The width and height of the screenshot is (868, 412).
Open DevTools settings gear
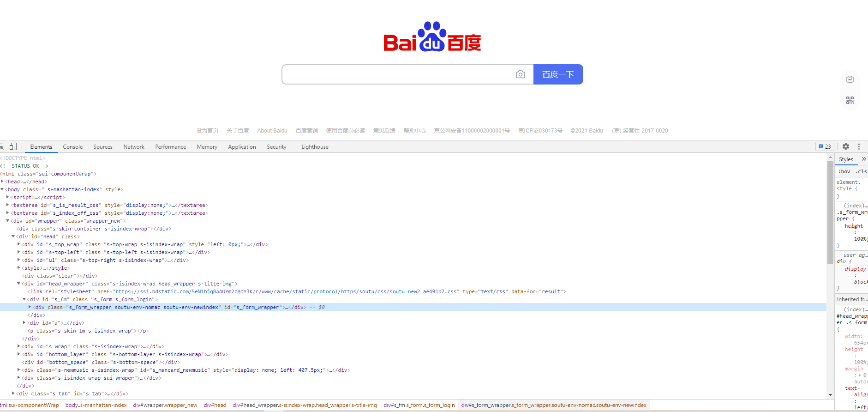coord(846,146)
